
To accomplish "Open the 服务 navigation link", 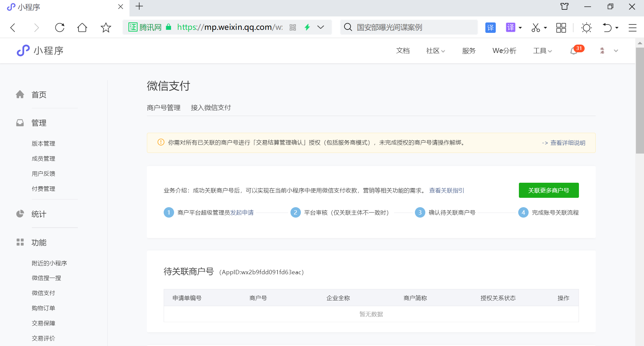I will click(469, 51).
